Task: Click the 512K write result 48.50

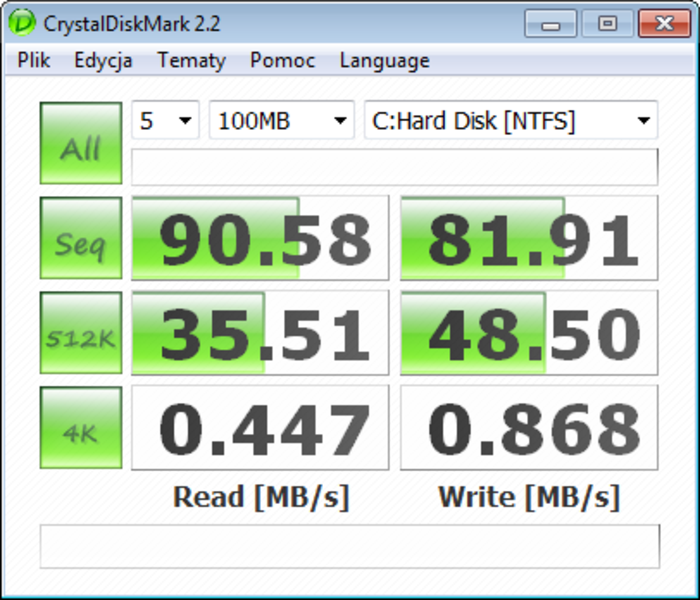Action: pyautogui.click(x=529, y=333)
